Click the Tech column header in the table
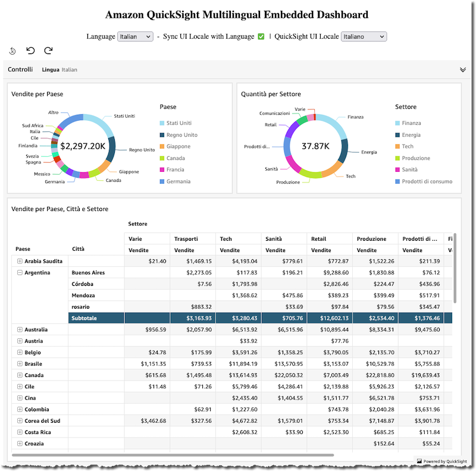 [x=239, y=239]
